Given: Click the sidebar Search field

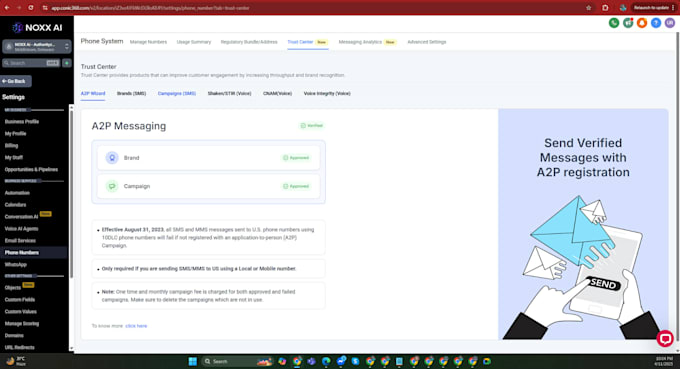Looking at the screenshot, I should coord(31,63).
